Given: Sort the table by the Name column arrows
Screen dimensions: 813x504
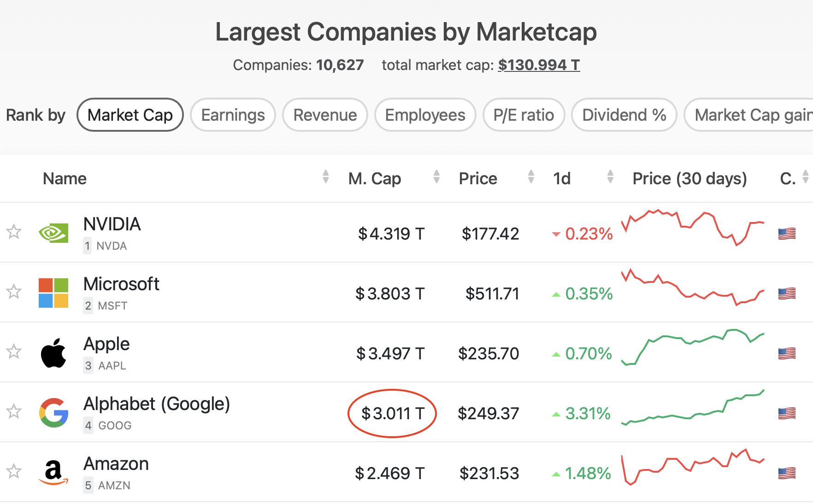Looking at the screenshot, I should tap(325, 176).
